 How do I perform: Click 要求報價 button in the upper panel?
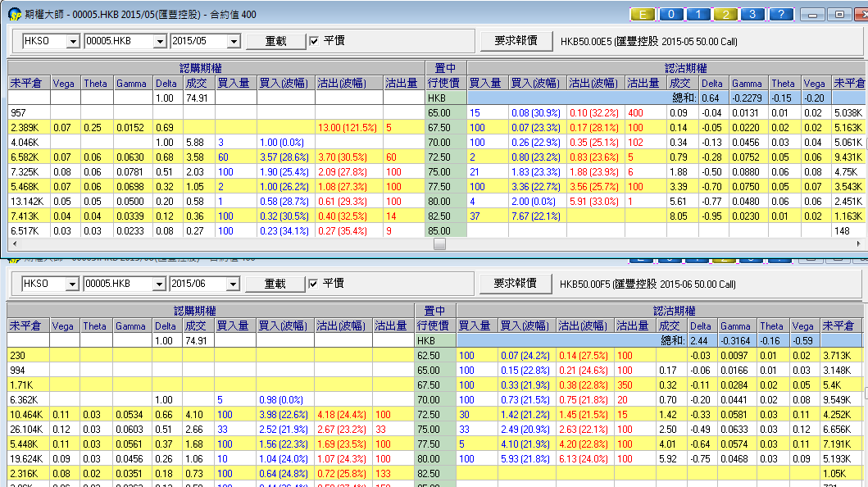(516, 40)
